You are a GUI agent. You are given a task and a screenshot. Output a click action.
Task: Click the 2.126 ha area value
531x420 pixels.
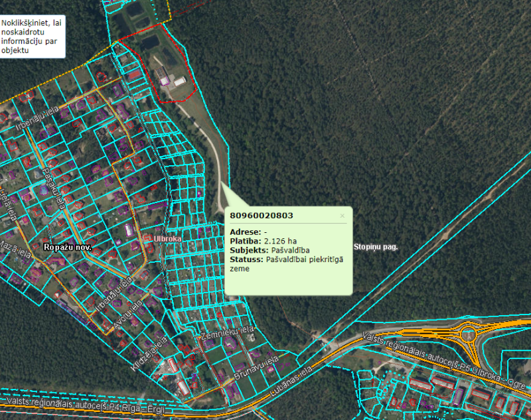click(280, 242)
